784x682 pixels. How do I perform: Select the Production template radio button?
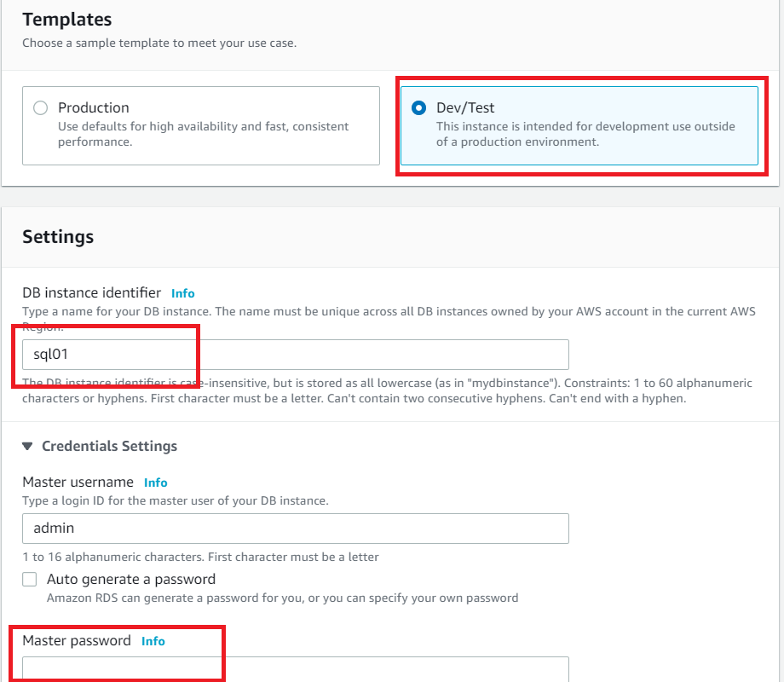40,108
